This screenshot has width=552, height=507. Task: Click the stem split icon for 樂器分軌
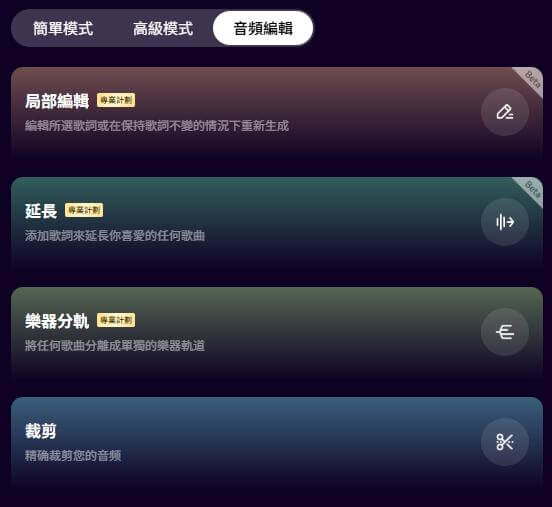click(504, 332)
